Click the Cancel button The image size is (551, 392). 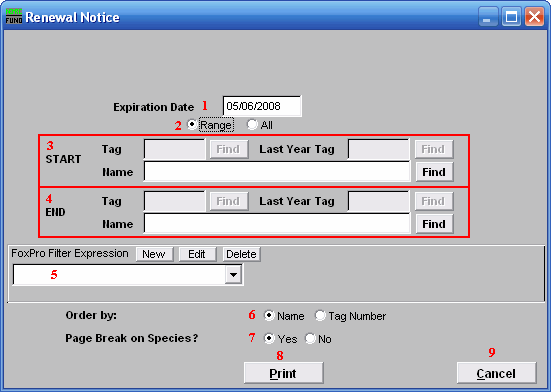(x=496, y=373)
